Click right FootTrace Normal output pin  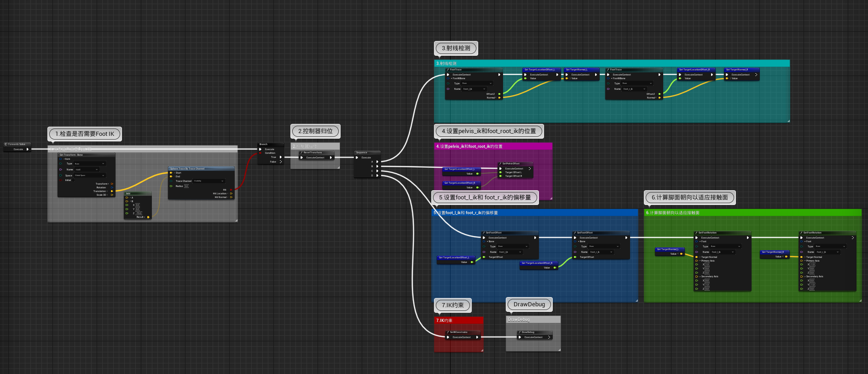click(x=660, y=98)
